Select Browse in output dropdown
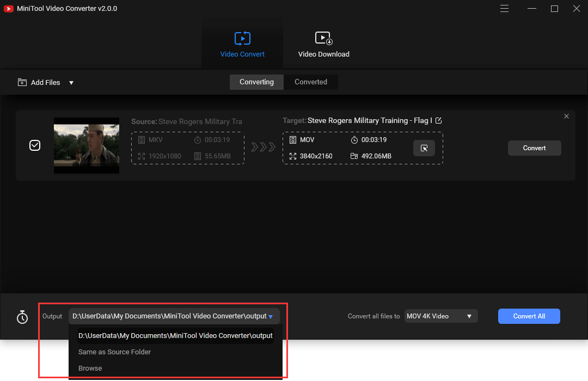Screen dimensions: 588x381 [90, 368]
